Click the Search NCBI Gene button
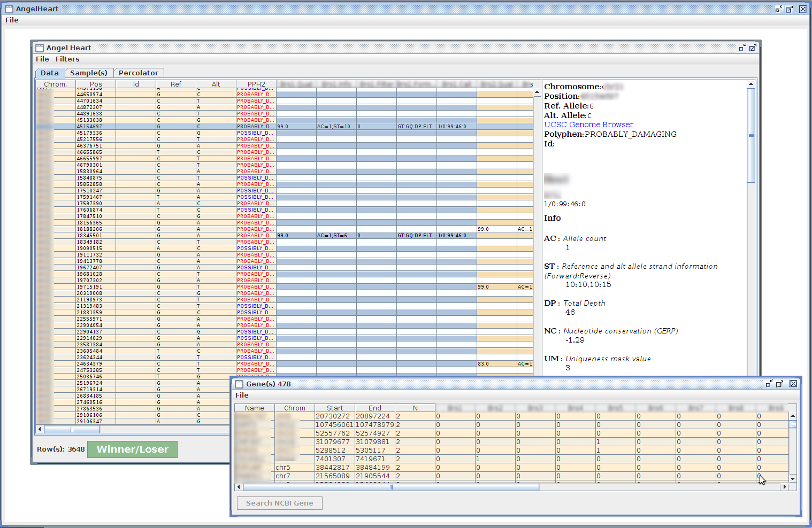Screen dimensions: 812x528 [279, 503]
